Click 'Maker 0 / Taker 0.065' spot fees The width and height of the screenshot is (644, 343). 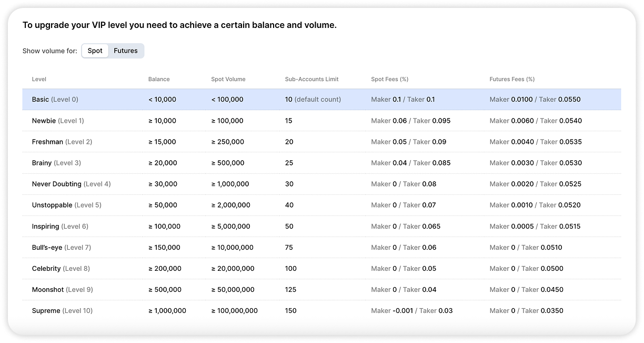(x=406, y=226)
